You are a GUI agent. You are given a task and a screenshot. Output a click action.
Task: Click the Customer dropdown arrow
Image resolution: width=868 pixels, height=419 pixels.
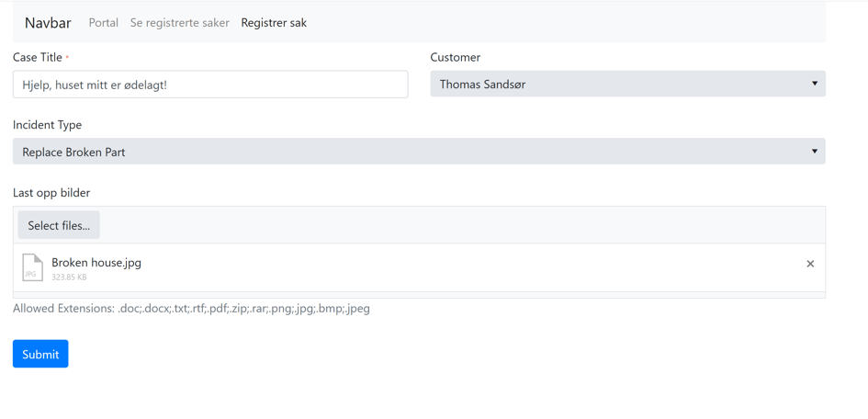[x=814, y=84]
